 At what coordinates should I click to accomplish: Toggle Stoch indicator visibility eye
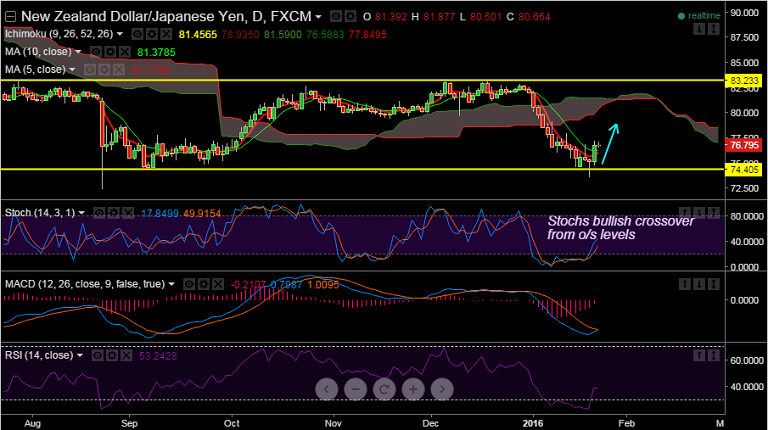(99, 213)
